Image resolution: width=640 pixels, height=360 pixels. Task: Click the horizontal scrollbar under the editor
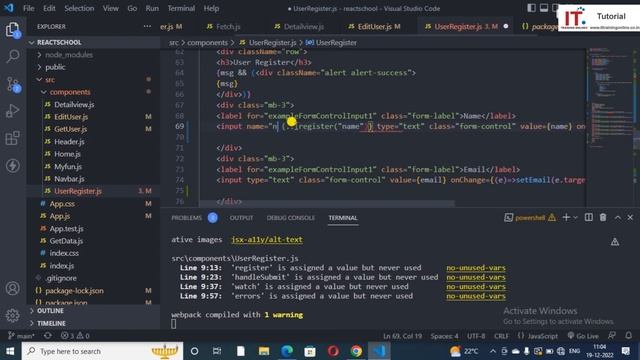pyautogui.click(x=327, y=203)
